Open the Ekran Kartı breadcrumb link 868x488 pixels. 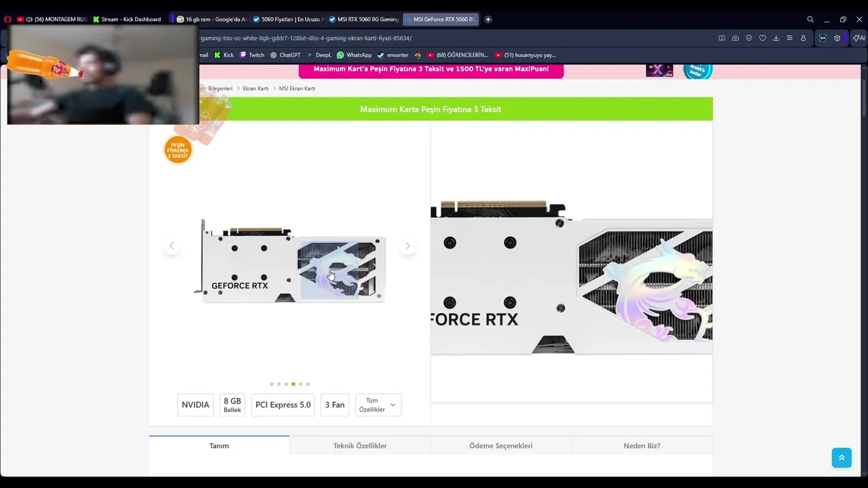[x=256, y=89]
